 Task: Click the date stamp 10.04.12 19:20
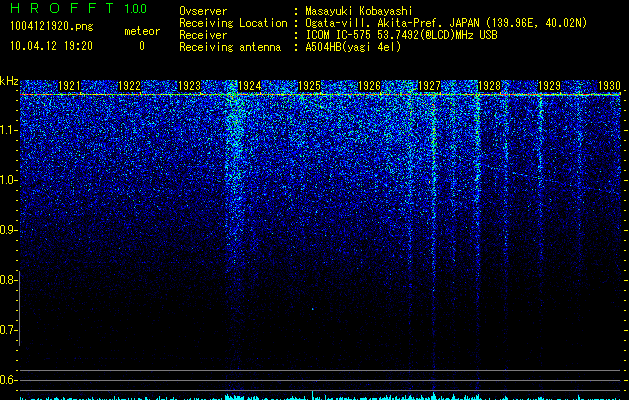(51, 46)
